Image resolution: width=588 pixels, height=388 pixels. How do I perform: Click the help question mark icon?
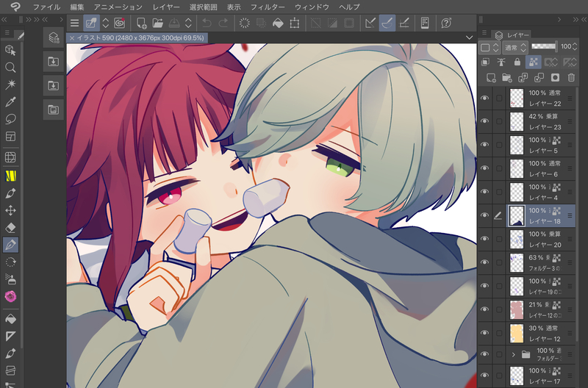pos(446,24)
